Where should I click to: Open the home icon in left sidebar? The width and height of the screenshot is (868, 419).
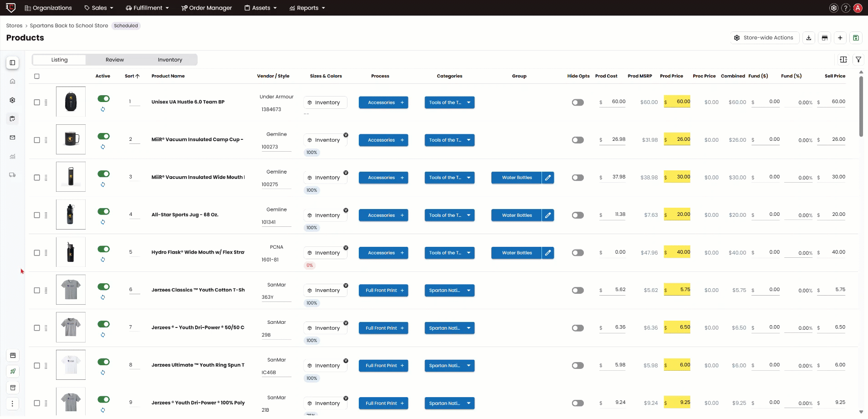tap(13, 82)
